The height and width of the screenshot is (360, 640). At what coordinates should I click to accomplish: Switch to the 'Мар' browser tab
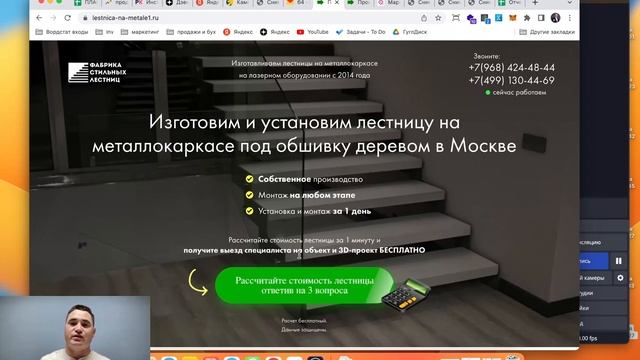(x=389, y=2)
